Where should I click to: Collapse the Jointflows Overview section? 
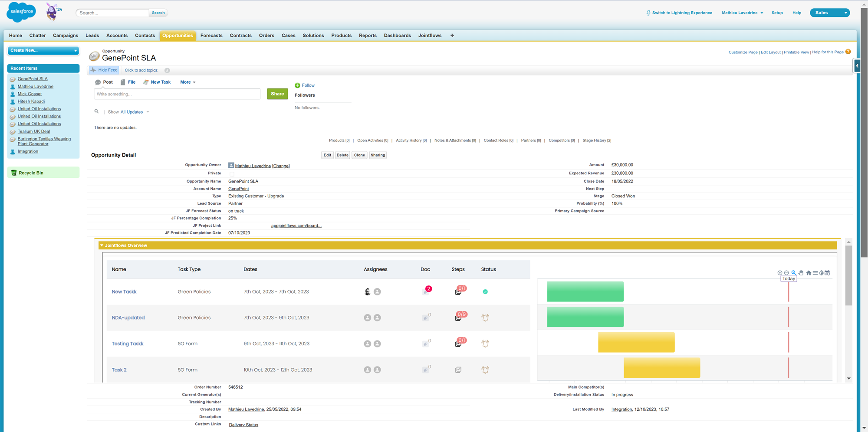pyautogui.click(x=102, y=245)
